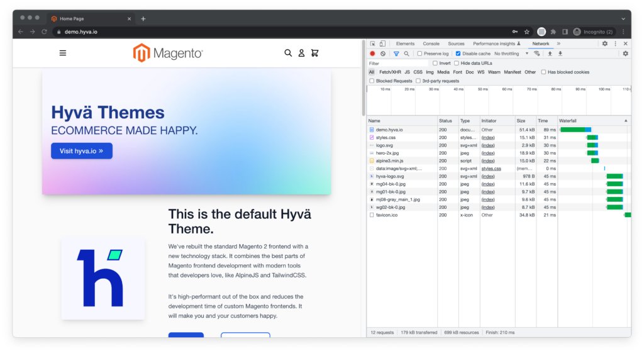
Task: Open Chrome three-dot menu
Action: (623, 31)
